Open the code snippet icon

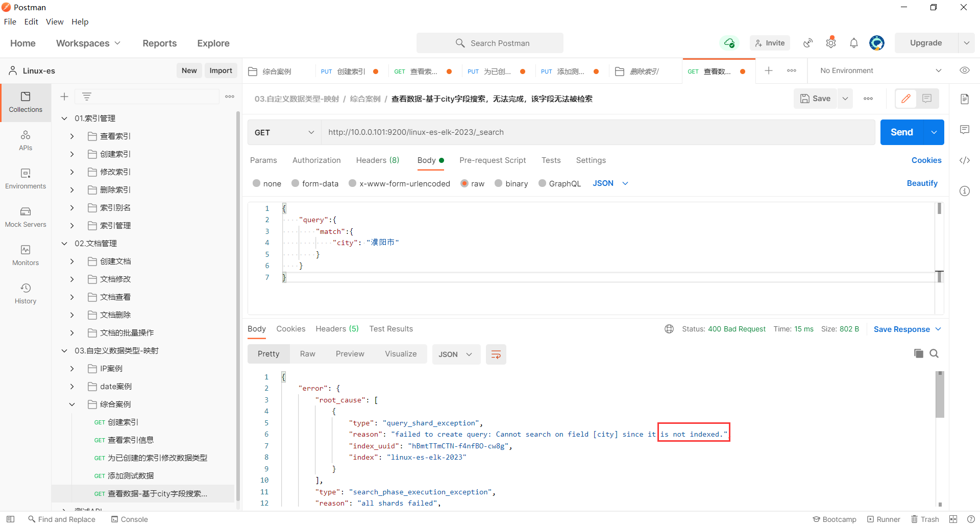click(965, 160)
